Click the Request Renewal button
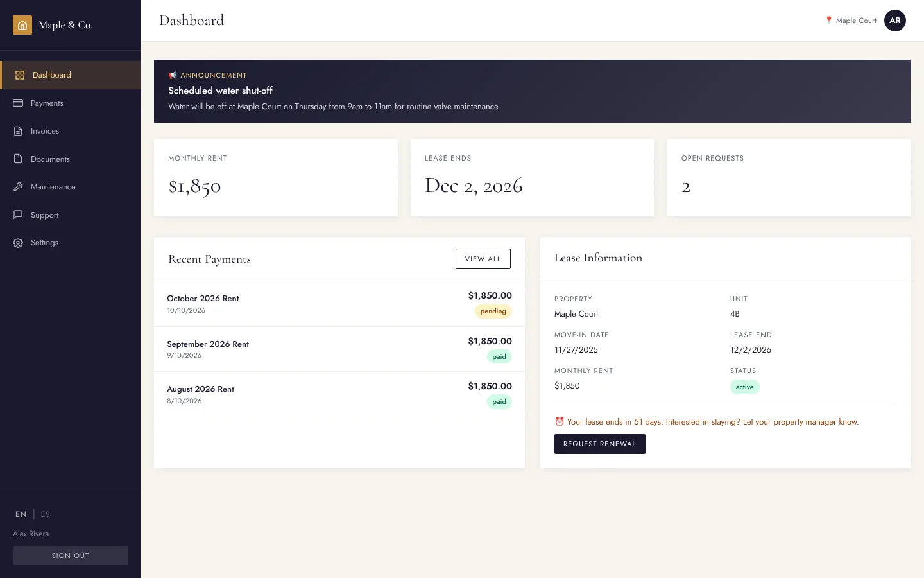924x578 pixels. point(600,444)
